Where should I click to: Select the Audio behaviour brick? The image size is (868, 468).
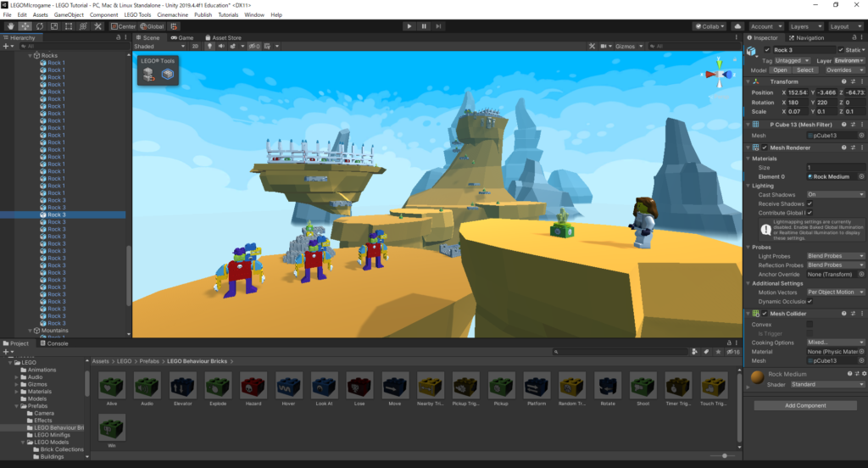click(x=147, y=389)
